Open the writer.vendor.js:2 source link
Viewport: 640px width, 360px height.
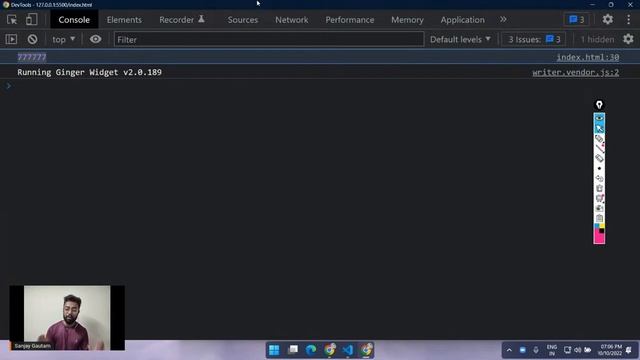coord(576,72)
